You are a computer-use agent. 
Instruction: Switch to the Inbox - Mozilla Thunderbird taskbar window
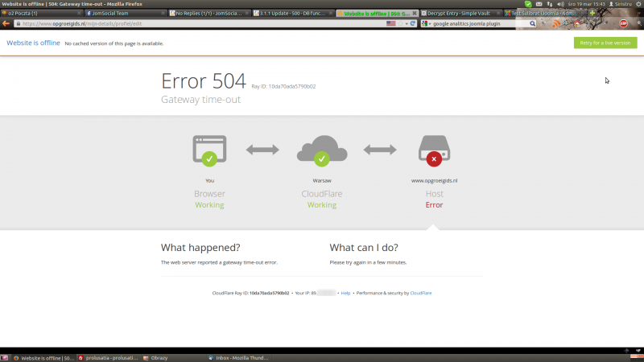click(x=238, y=358)
